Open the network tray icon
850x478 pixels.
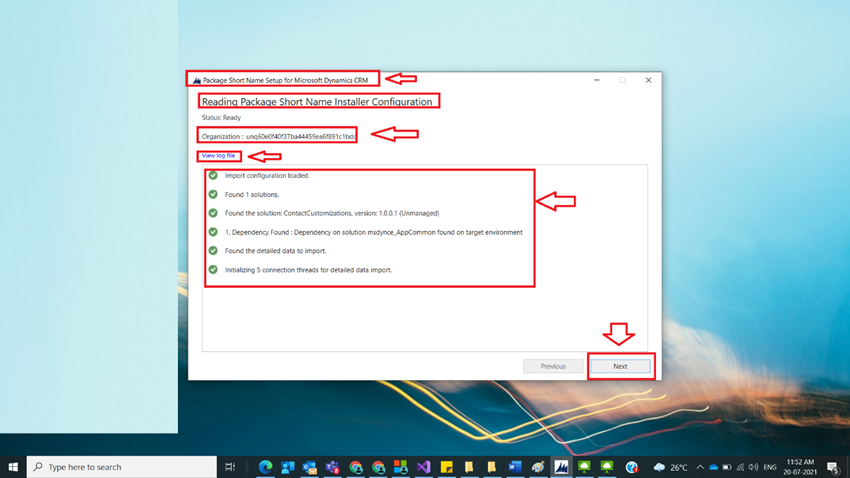[740, 467]
